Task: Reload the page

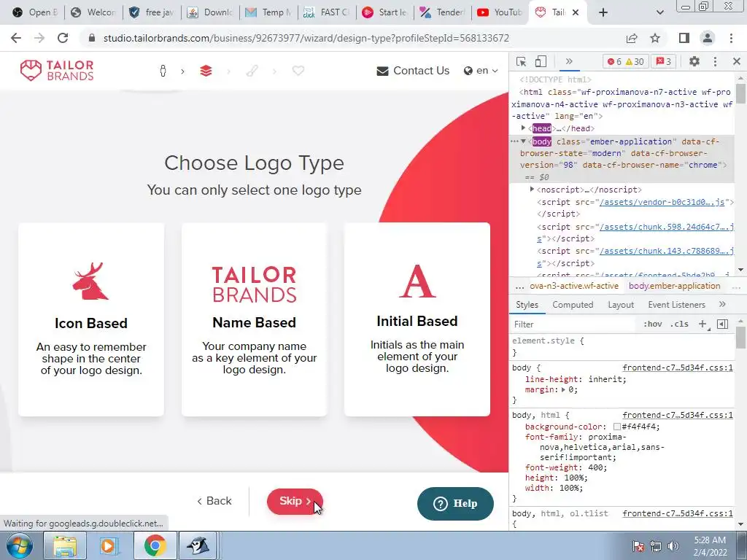Action: click(63, 38)
